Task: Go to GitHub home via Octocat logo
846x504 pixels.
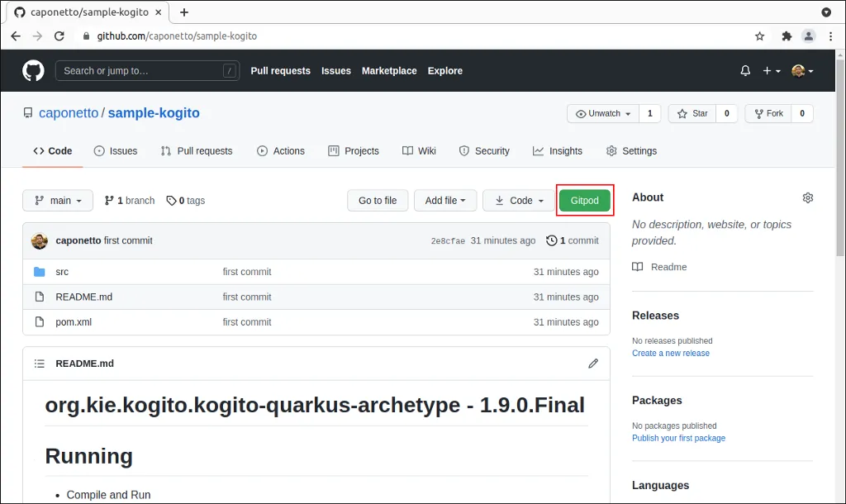Action: point(33,71)
